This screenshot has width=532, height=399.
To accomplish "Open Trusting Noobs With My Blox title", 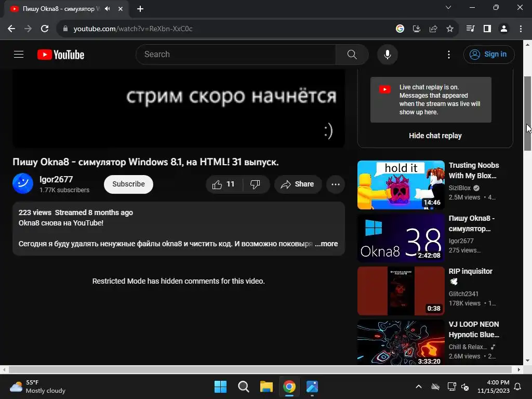I will coord(474,170).
